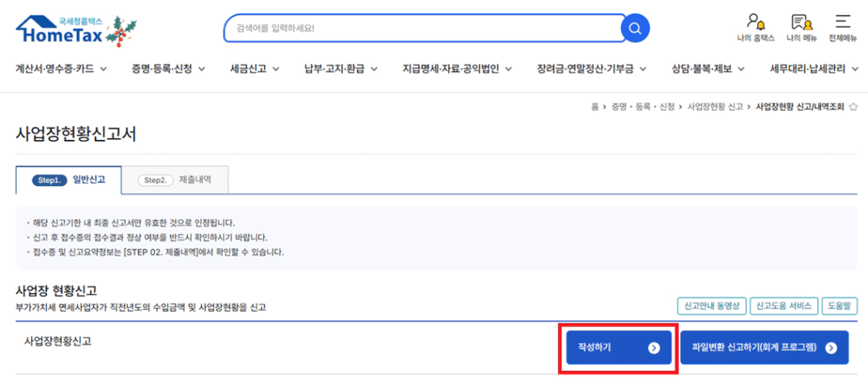Expand the 세금신고 dropdown menu
The height and width of the screenshot is (386, 868).
coord(255,69)
